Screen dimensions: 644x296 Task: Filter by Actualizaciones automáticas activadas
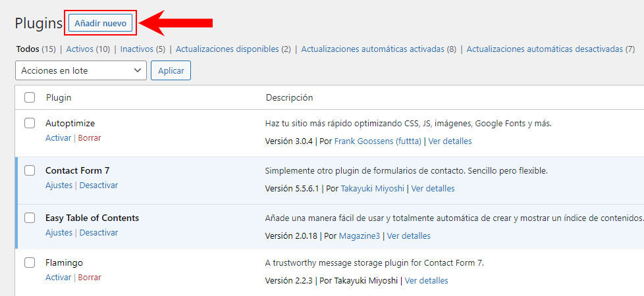pos(373,49)
